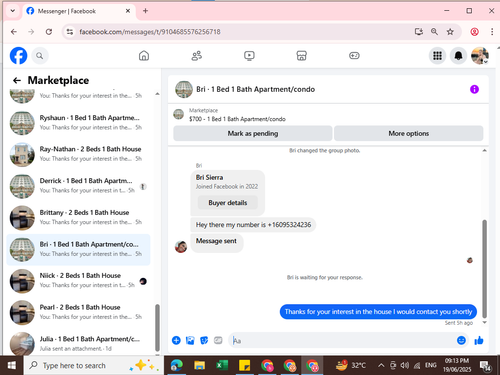Open volume control in system tray
The width and height of the screenshot is (500, 375).
click(x=404, y=366)
